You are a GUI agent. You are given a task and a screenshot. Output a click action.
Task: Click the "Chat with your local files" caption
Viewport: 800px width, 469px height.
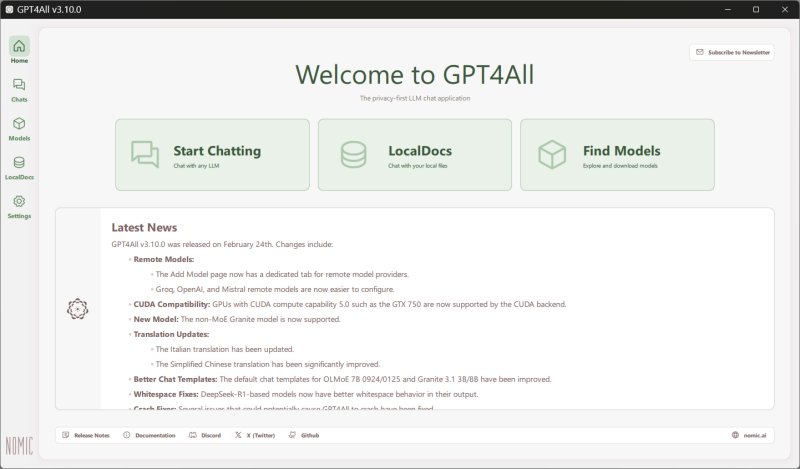click(x=418, y=166)
